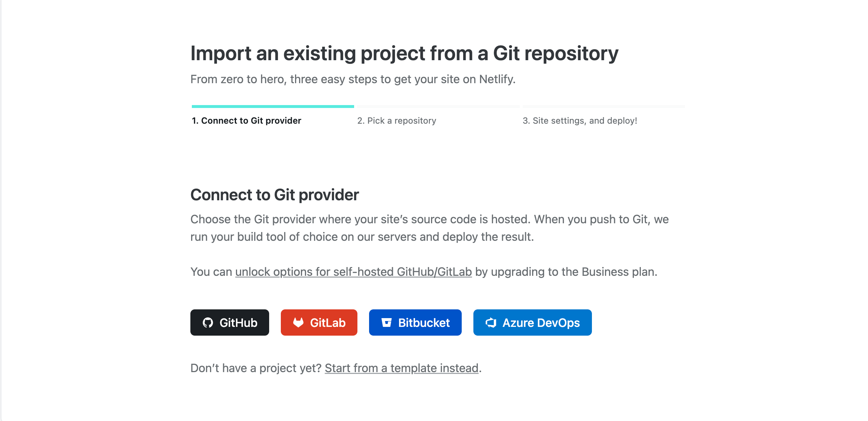Go to step '2. Pick a repository'

[397, 121]
